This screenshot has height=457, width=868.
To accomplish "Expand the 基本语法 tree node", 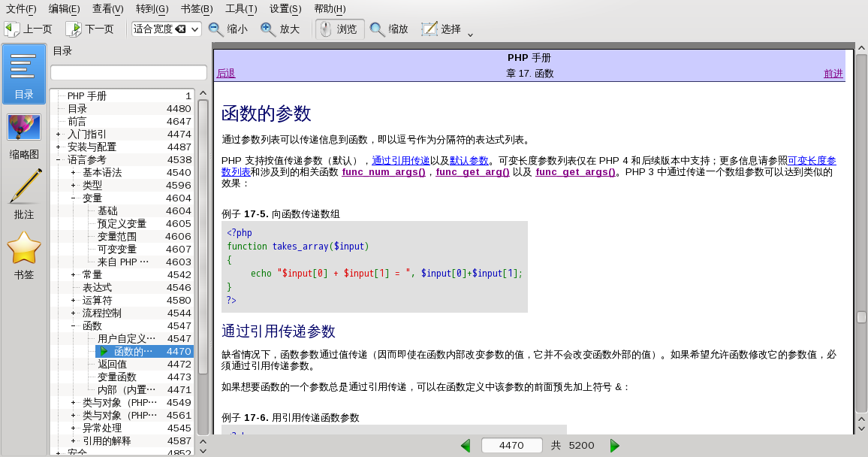I will pos(73,172).
